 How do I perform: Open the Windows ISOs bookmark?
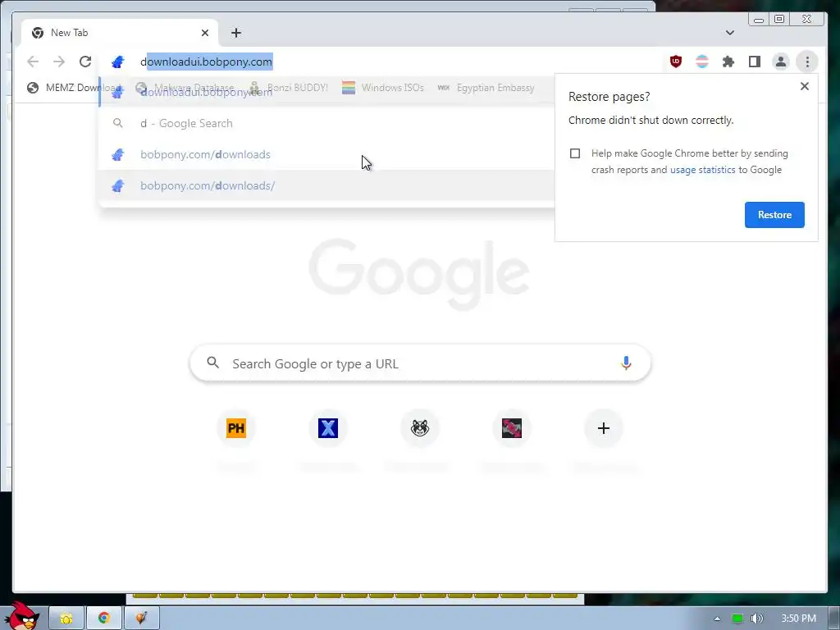383,87
